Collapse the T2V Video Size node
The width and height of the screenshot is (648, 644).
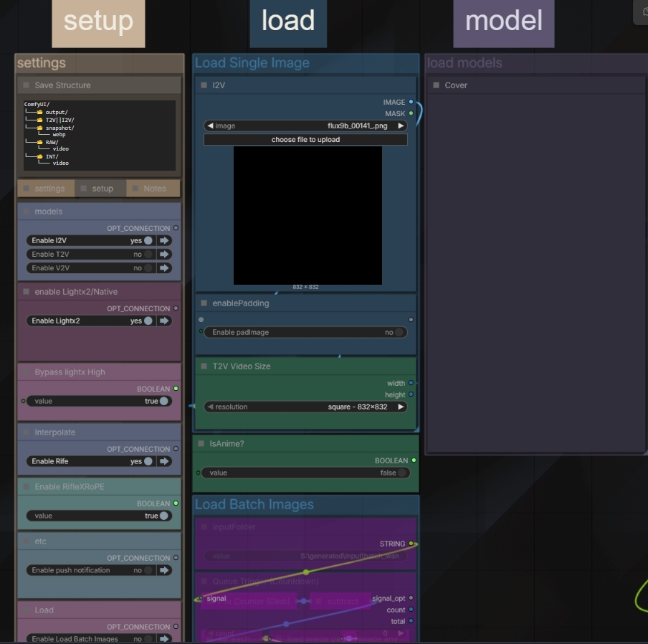[204, 366]
